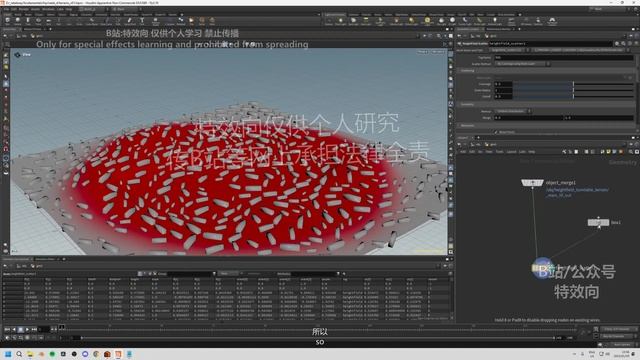This screenshot has height=360, width=640.
Task: Open the File menu
Action: click(x=6, y=9)
